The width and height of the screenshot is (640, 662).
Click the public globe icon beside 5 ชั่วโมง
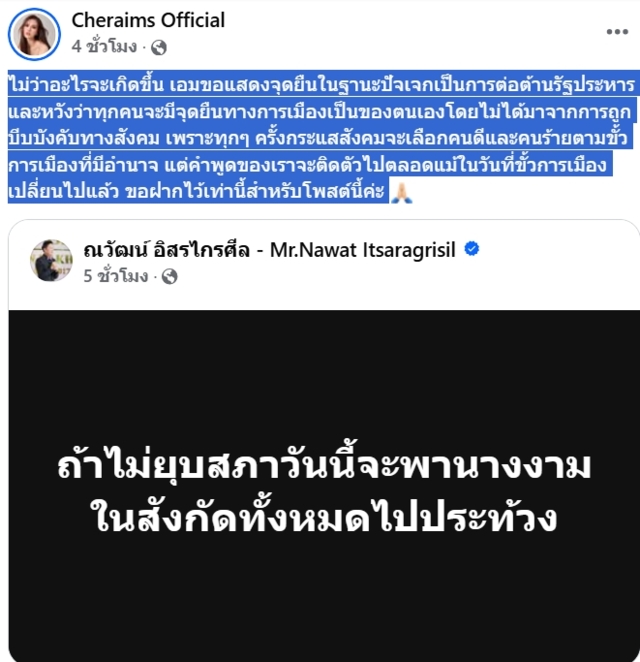click(x=169, y=277)
